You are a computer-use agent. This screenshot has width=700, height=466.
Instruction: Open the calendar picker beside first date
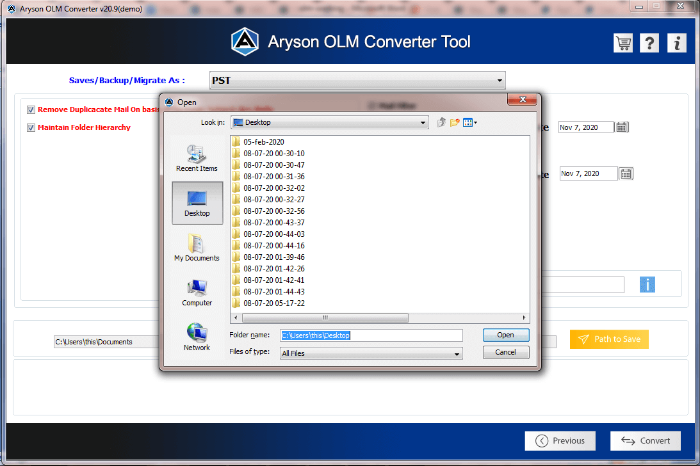coord(622,127)
